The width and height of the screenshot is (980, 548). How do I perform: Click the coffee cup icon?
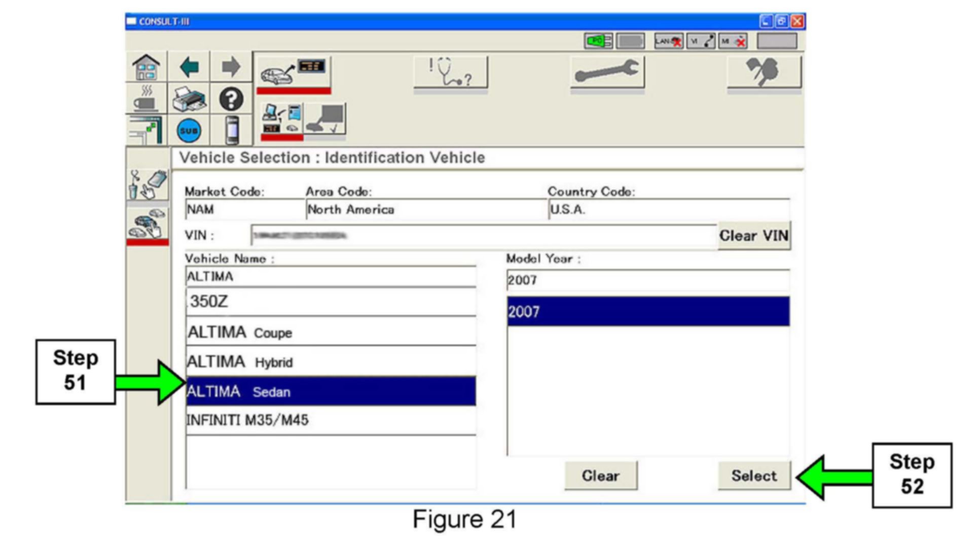[146, 99]
